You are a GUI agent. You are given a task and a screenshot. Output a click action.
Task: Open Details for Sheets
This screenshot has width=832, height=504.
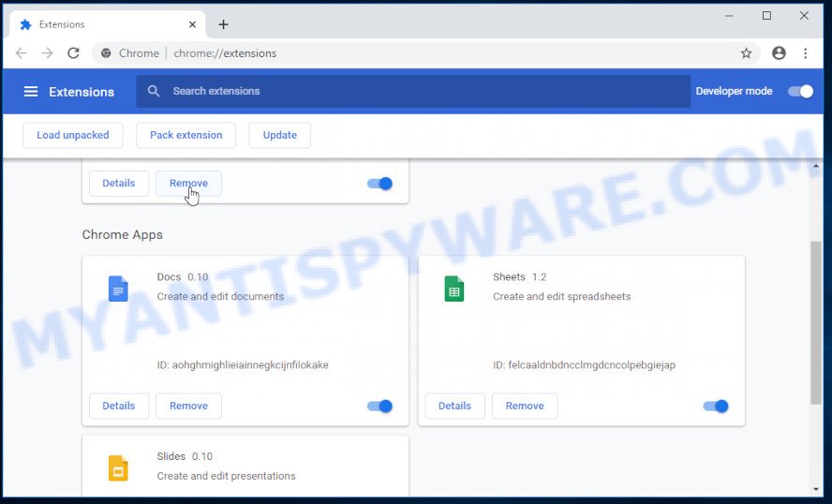pyautogui.click(x=454, y=407)
